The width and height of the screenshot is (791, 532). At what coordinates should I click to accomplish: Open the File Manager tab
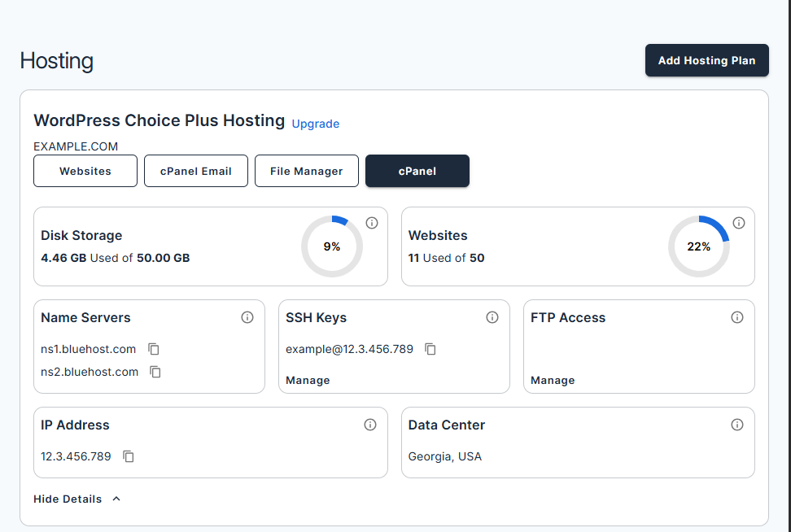pos(306,171)
